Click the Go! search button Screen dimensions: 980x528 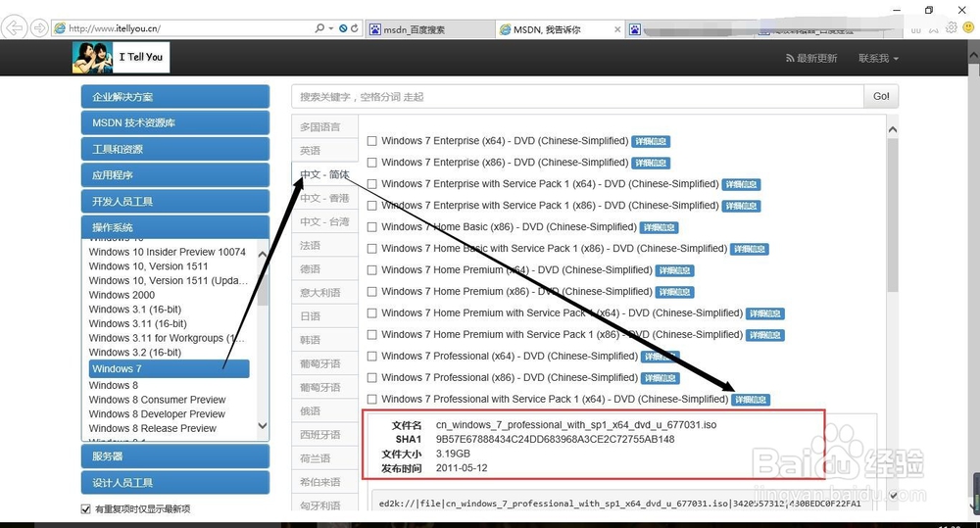pyautogui.click(x=881, y=96)
